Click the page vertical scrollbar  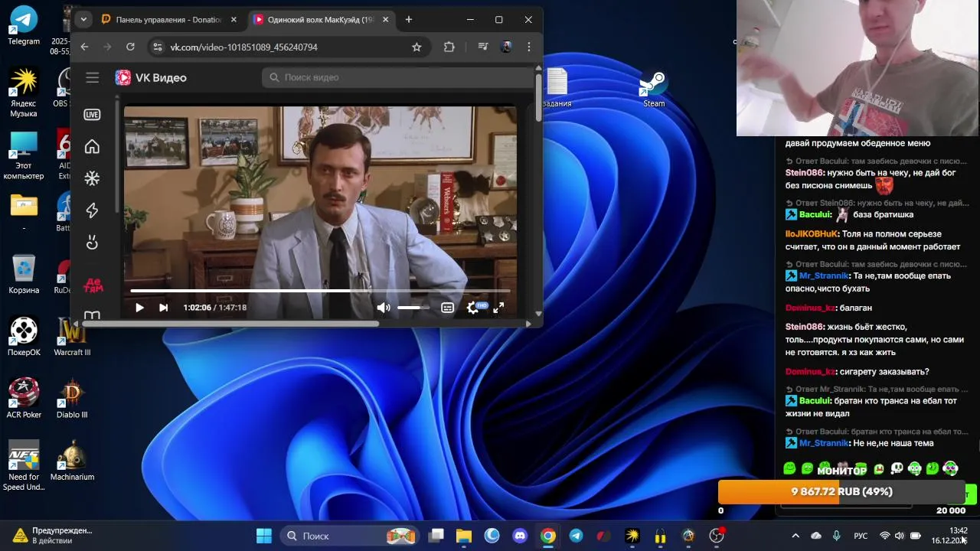pyautogui.click(x=538, y=97)
